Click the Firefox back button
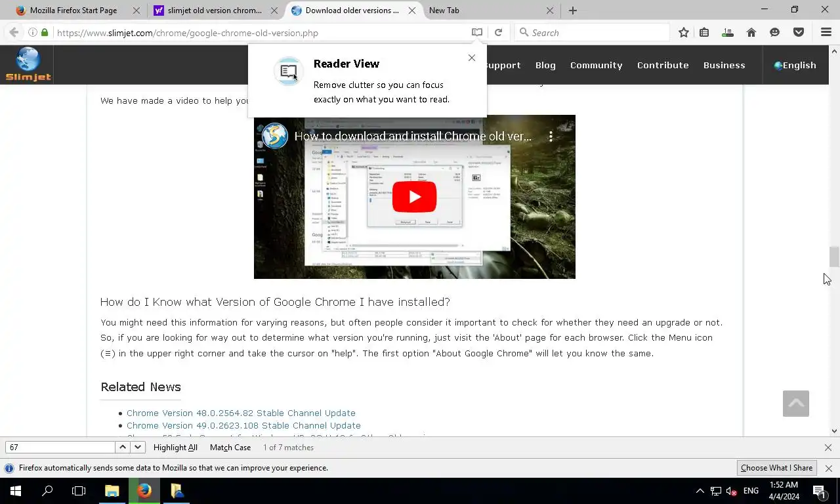The image size is (840, 504). point(14,32)
